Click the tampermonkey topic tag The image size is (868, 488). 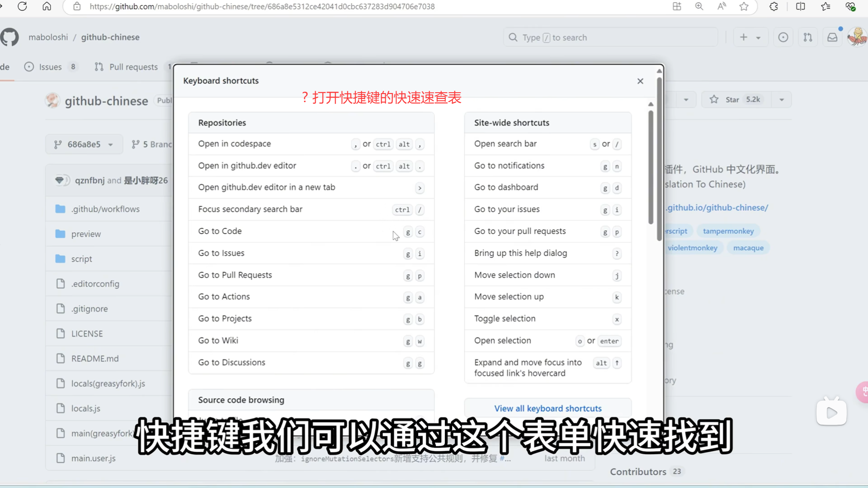point(728,231)
